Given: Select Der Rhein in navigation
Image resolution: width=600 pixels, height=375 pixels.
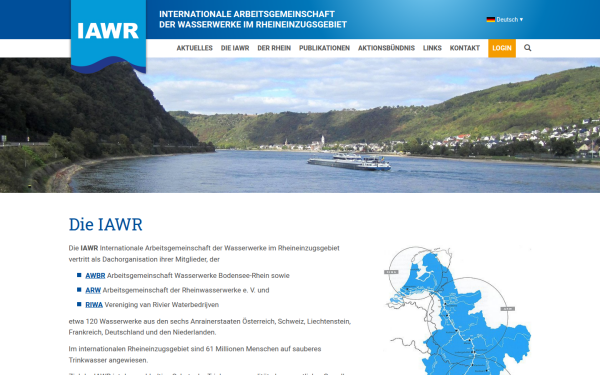Looking at the screenshot, I should point(274,48).
